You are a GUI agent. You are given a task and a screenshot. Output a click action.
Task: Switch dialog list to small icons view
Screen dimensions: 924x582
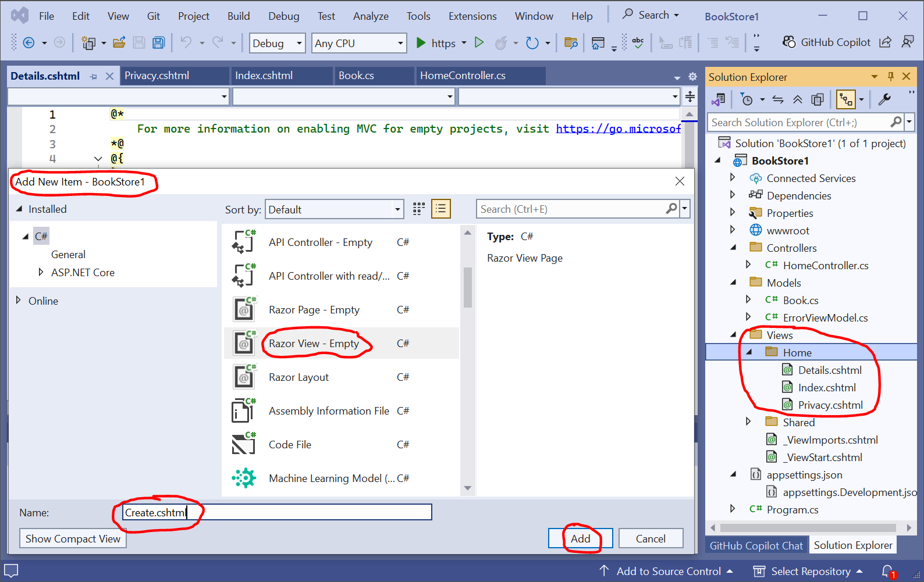tap(419, 209)
